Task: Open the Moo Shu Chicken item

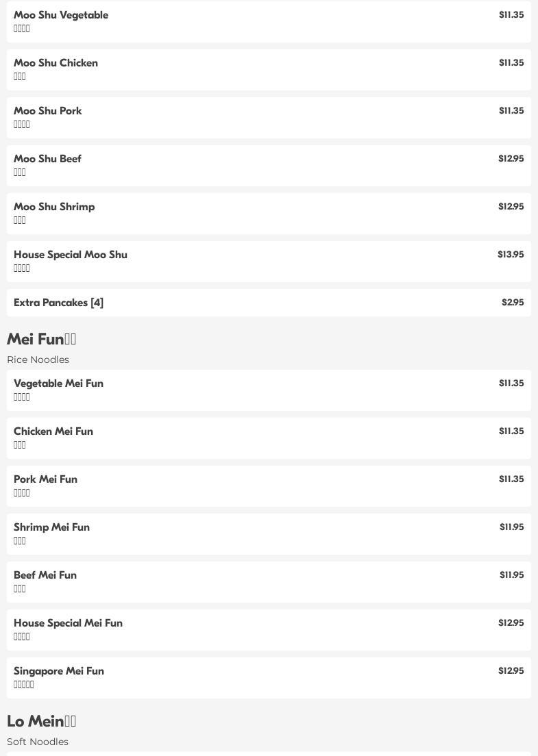Action: (56, 63)
